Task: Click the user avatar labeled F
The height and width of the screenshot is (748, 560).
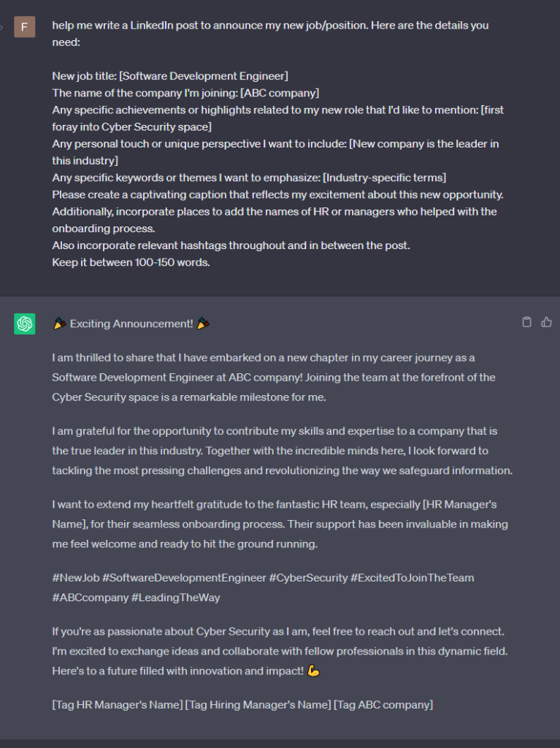Action: pos(25,26)
